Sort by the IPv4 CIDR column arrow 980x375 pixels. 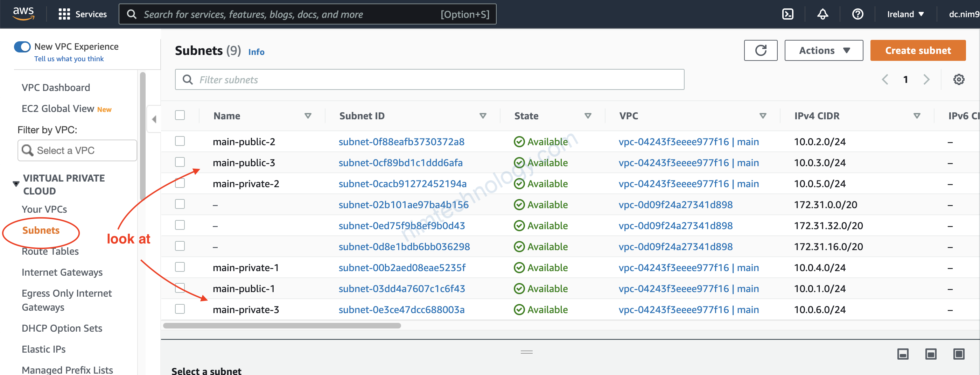(917, 116)
